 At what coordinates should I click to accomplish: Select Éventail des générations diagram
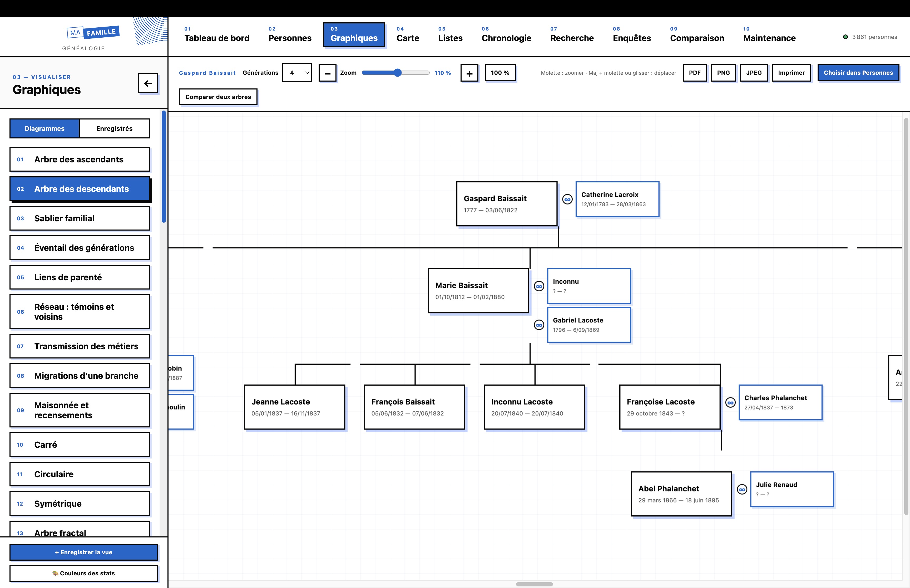tap(80, 248)
